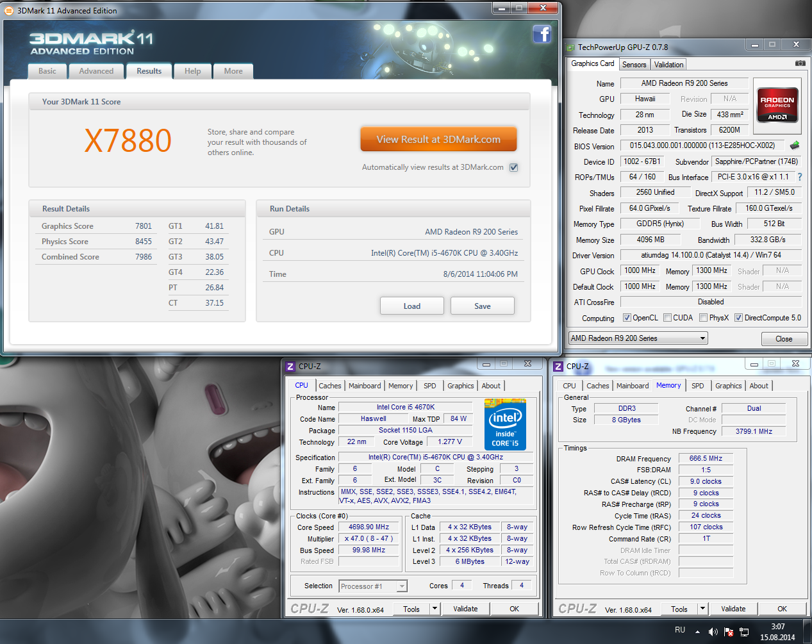The height and width of the screenshot is (644, 812).
Task: Click the RU language indicator in the taskbar
Action: click(680, 631)
